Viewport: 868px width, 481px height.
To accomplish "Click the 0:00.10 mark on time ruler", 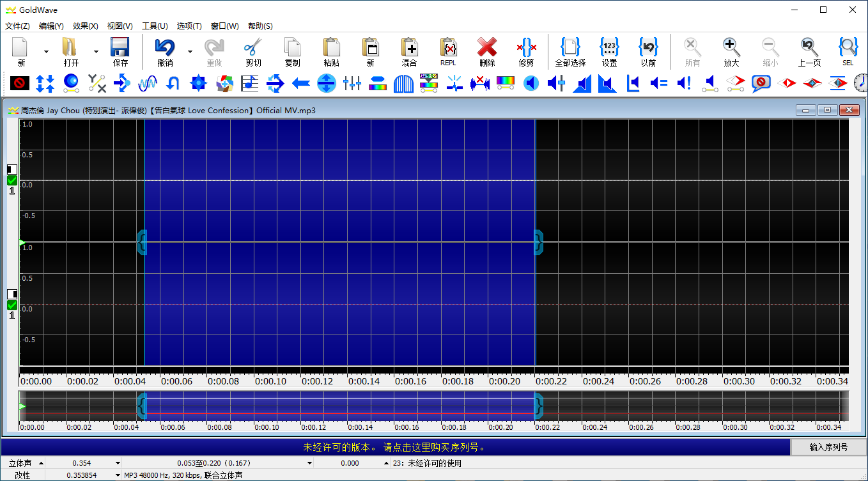I will (270, 381).
